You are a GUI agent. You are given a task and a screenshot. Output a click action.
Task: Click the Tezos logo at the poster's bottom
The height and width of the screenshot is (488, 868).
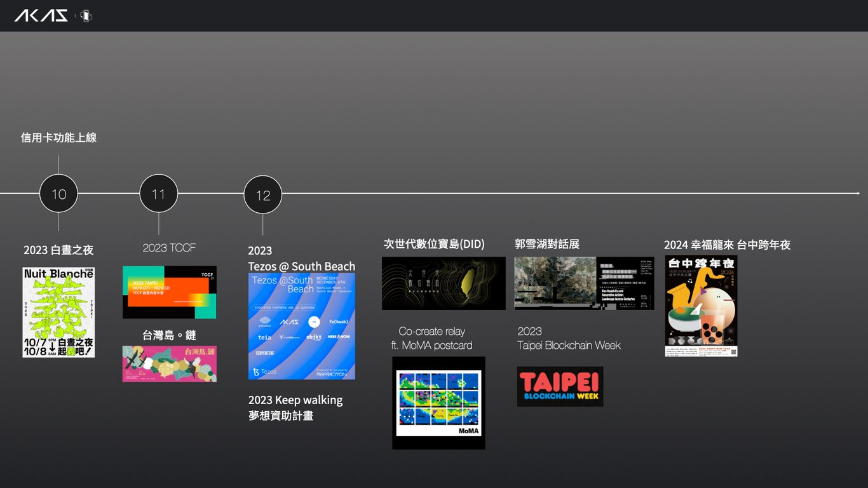pos(264,371)
